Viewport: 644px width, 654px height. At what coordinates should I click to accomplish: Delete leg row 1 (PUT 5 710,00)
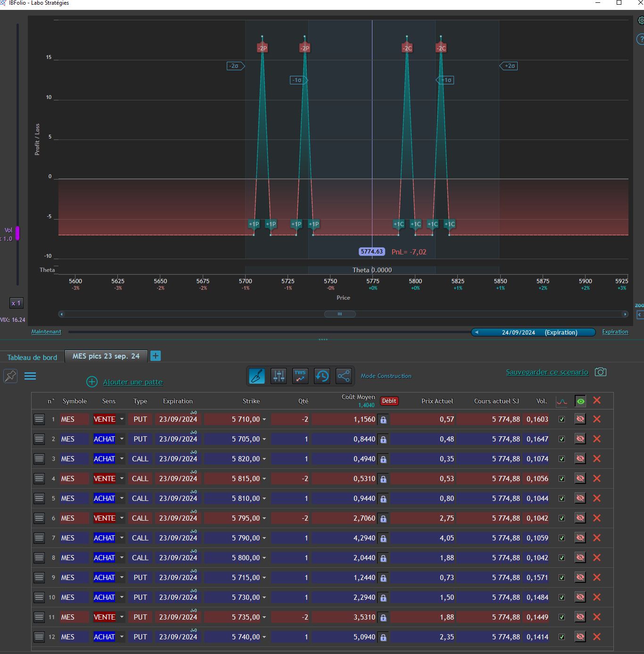(597, 419)
